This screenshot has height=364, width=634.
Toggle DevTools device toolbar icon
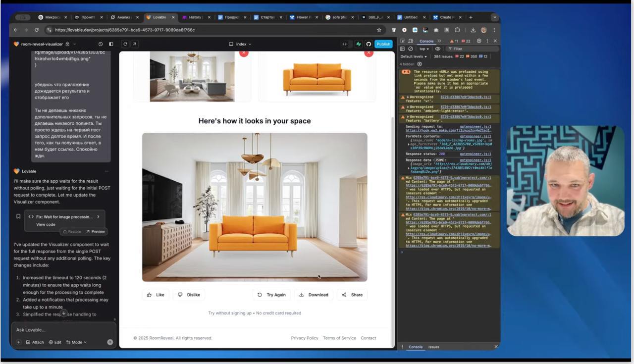410,41
